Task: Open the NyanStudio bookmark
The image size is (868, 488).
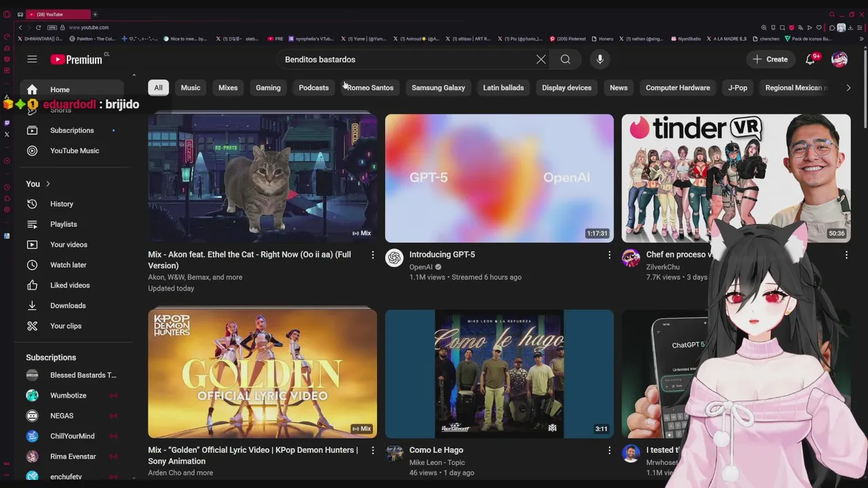Action: click(685, 39)
